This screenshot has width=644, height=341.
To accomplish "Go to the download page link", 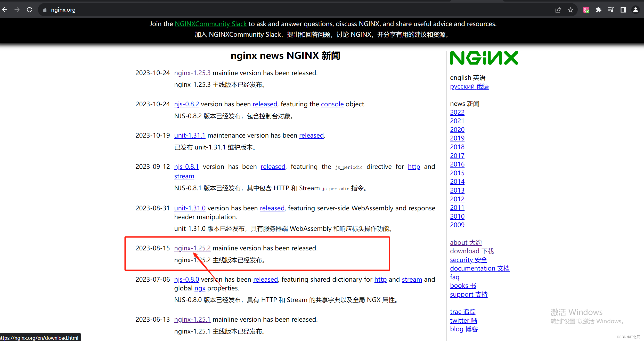I will (472, 251).
